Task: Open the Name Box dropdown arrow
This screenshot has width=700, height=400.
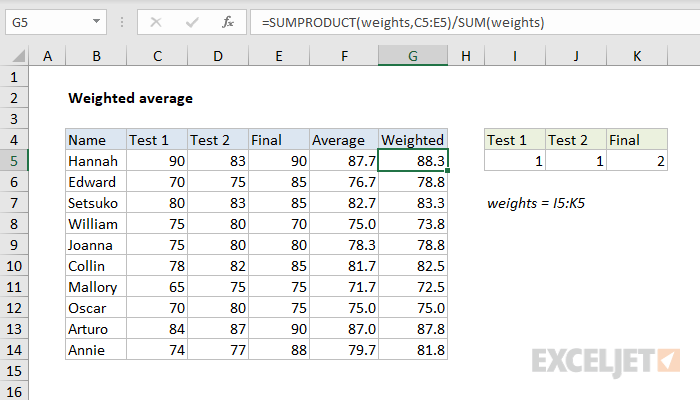Action: pos(96,21)
